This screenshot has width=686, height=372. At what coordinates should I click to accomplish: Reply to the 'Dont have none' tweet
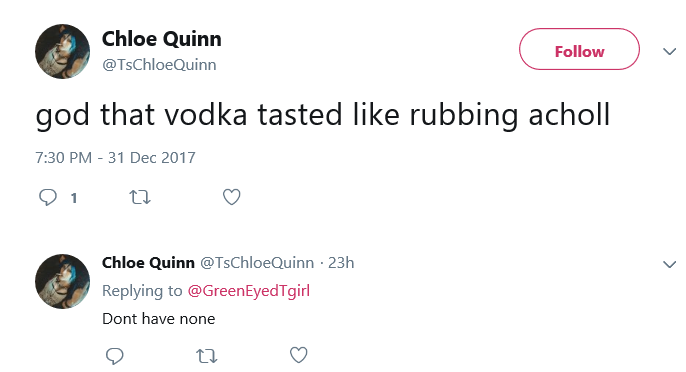tap(115, 355)
